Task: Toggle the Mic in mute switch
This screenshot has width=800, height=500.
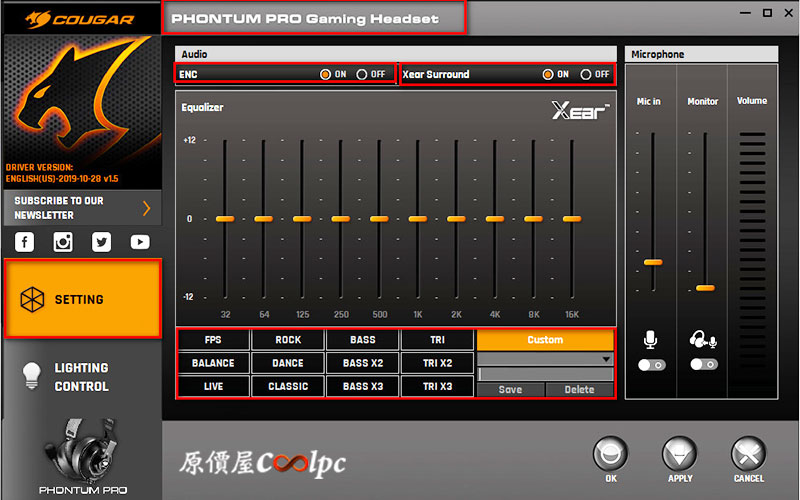Action: pyautogui.click(x=651, y=365)
